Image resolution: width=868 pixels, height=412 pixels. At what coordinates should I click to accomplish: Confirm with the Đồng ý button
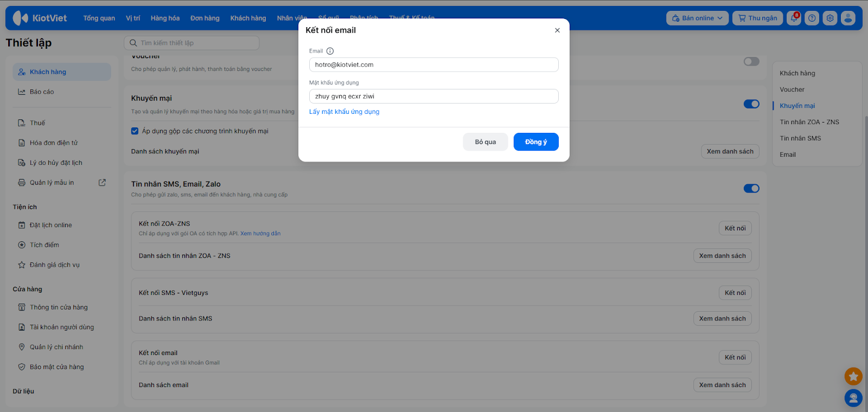click(x=535, y=142)
